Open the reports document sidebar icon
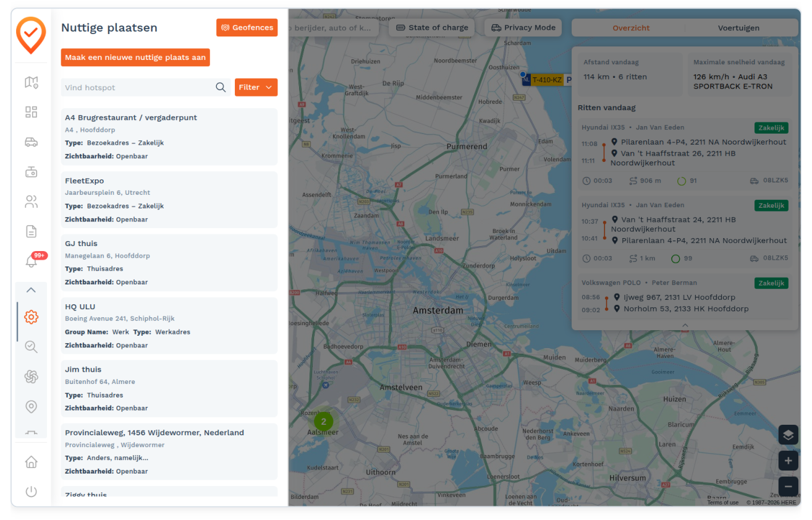Image resolution: width=812 pixels, height=520 pixels. [31, 231]
